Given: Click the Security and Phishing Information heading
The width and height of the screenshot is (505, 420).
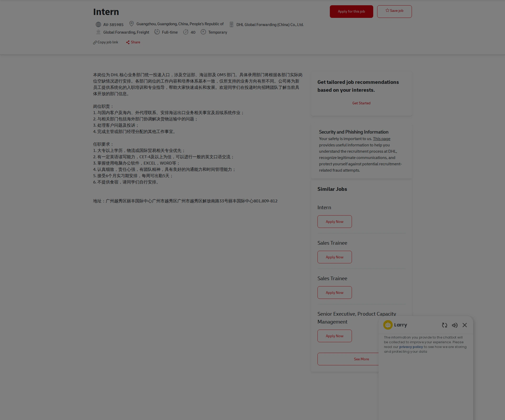Looking at the screenshot, I should pyautogui.click(x=354, y=132).
